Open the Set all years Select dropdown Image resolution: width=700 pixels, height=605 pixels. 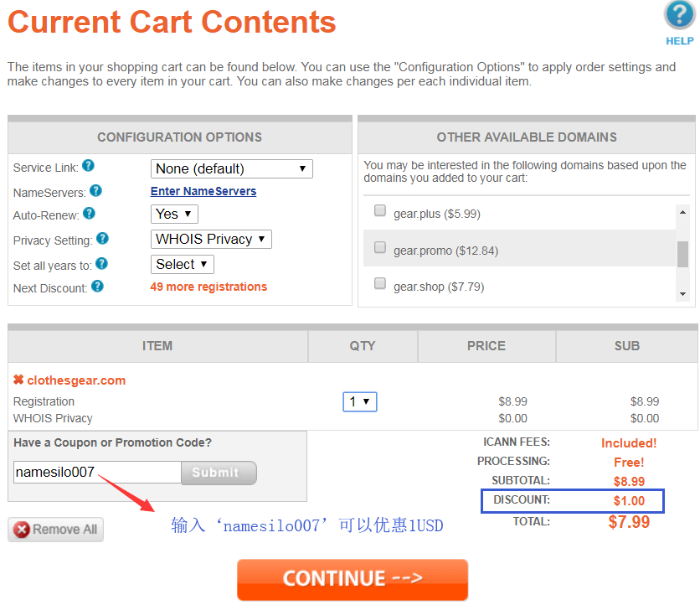click(183, 265)
